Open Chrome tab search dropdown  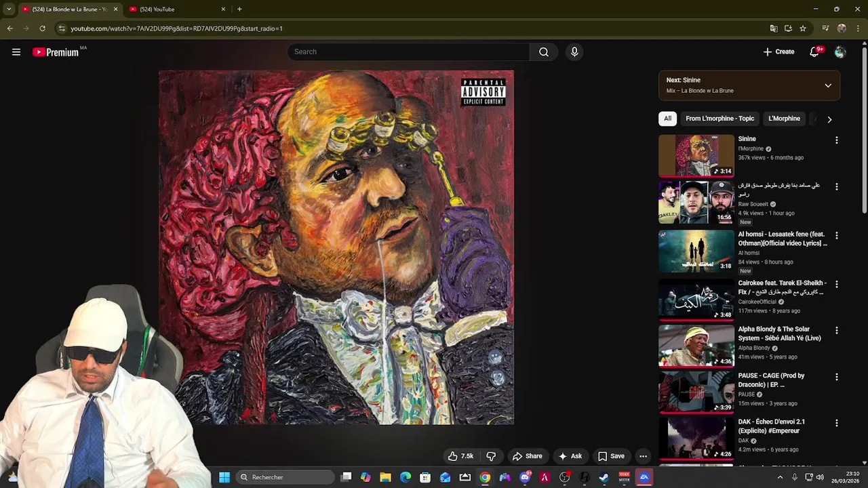(9, 9)
